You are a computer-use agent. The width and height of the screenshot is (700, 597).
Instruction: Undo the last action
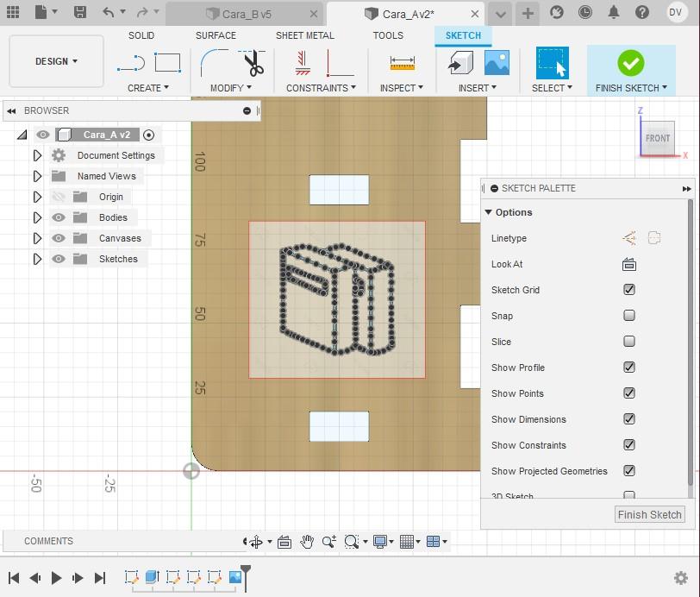coord(109,12)
